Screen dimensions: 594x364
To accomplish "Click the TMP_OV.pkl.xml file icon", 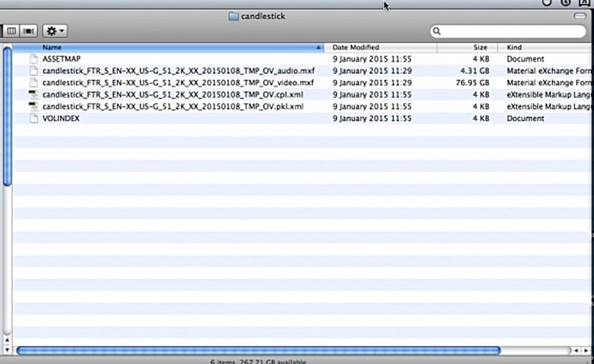I will point(32,106).
